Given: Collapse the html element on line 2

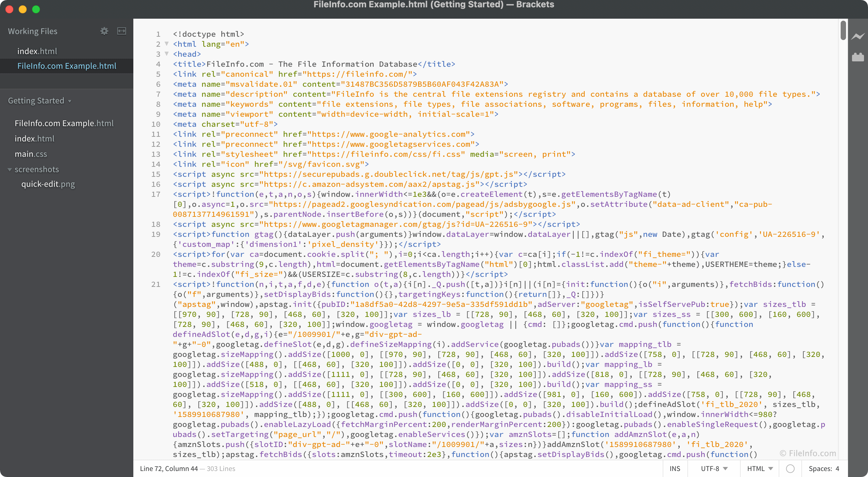Looking at the screenshot, I should click(167, 44).
